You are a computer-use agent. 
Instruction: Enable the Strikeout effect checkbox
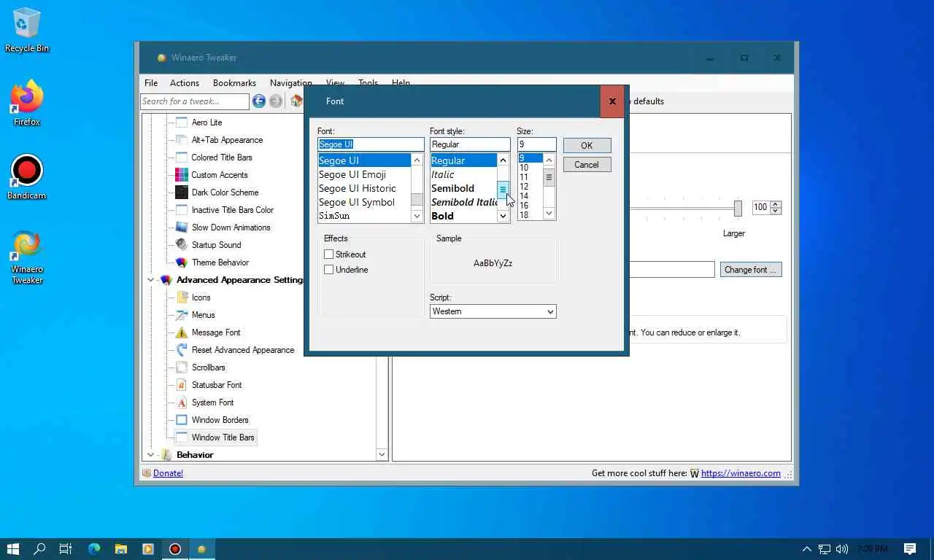coord(329,254)
